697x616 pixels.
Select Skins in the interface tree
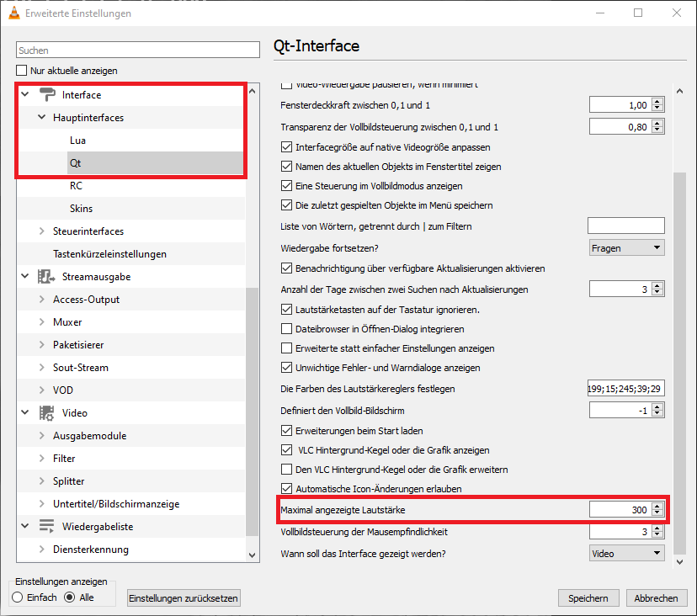pyautogui.click(x=82, y=209)
